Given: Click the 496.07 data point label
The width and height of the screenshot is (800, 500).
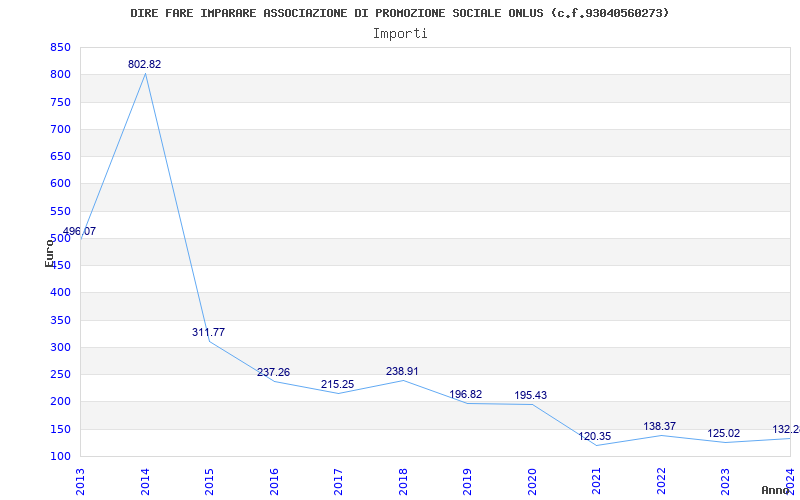Looking at the screenshot, I should pyautogui.click(x=79, y=231).
